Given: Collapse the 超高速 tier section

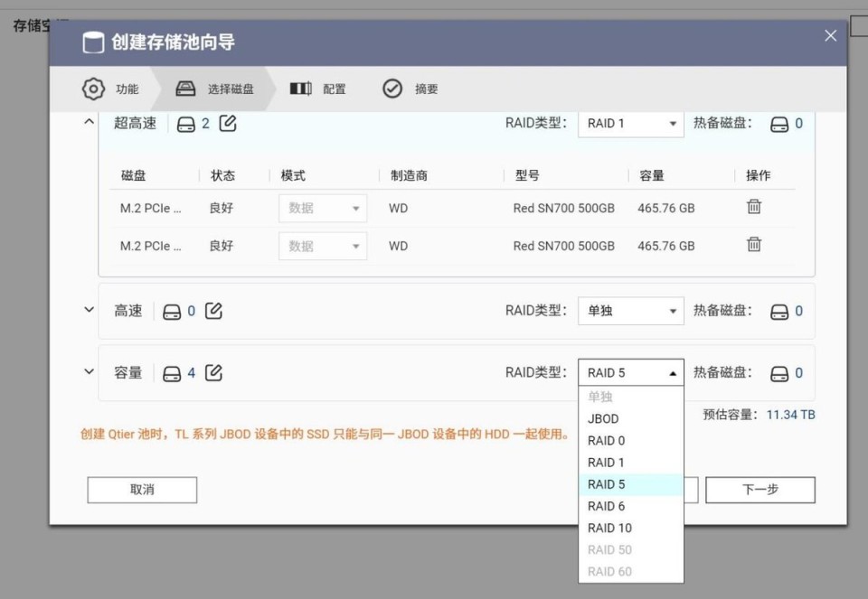Looking at the screenshot, I should pos(88,123).
